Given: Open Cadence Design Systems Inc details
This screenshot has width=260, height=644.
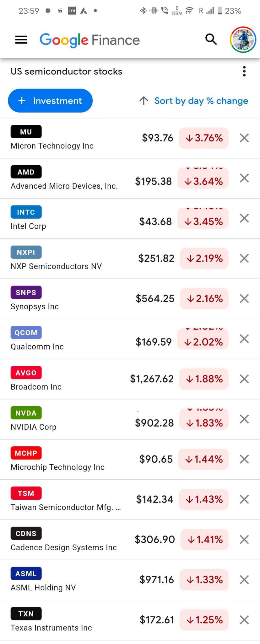Looking at the screenshot, I should pyautogui.click(x=64, y=547).
